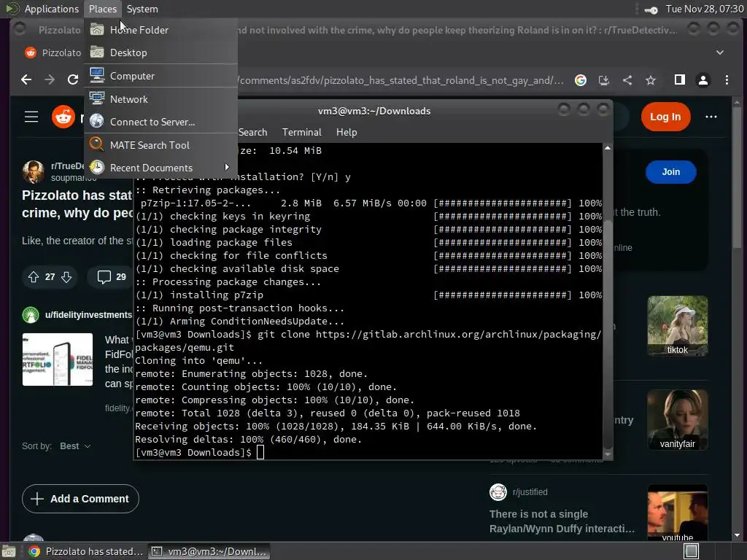Click the terminal window title bar

point(374,111)
